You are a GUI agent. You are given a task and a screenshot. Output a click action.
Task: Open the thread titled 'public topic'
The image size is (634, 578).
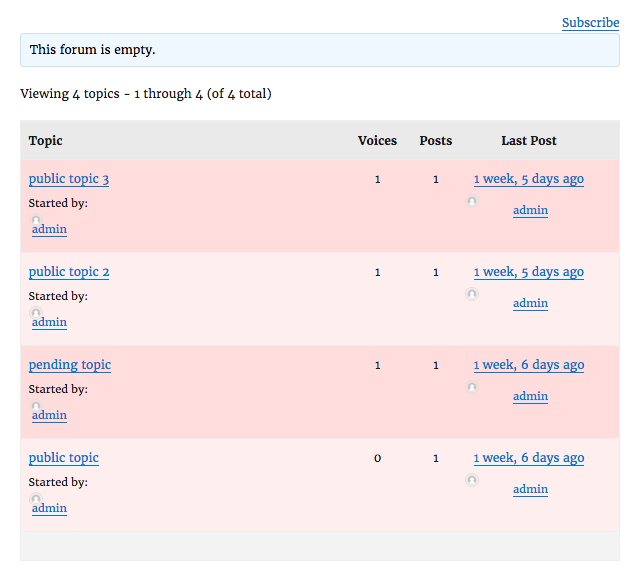point(63,458)
